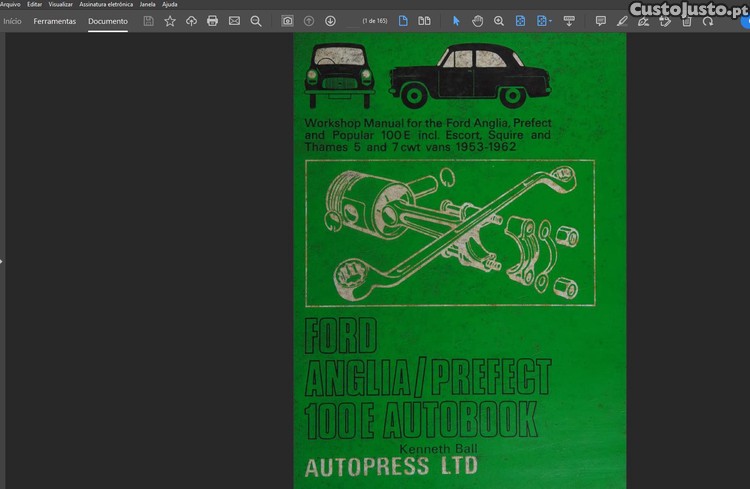
Task: Add a comment note icon
Action: 601,21
